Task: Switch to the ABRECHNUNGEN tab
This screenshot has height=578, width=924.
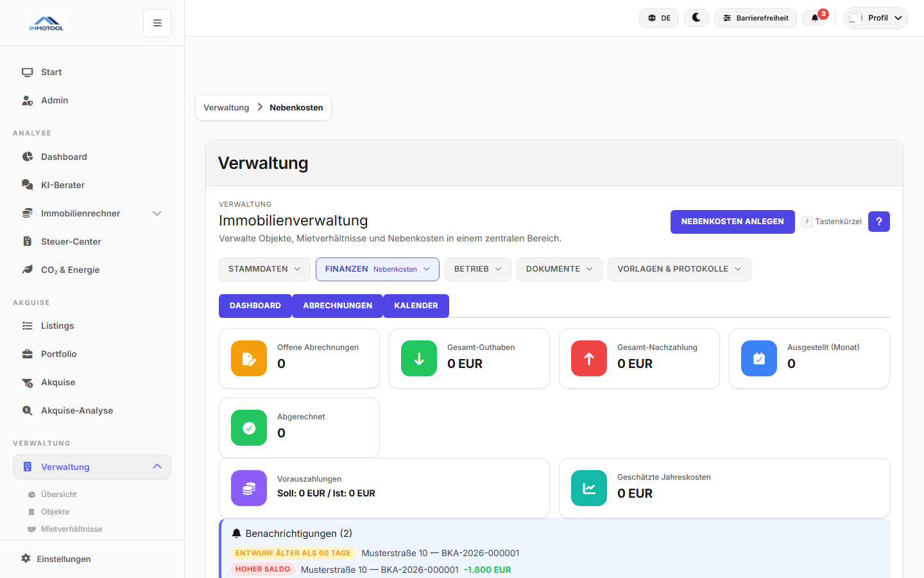Action: tap(338, 306)
